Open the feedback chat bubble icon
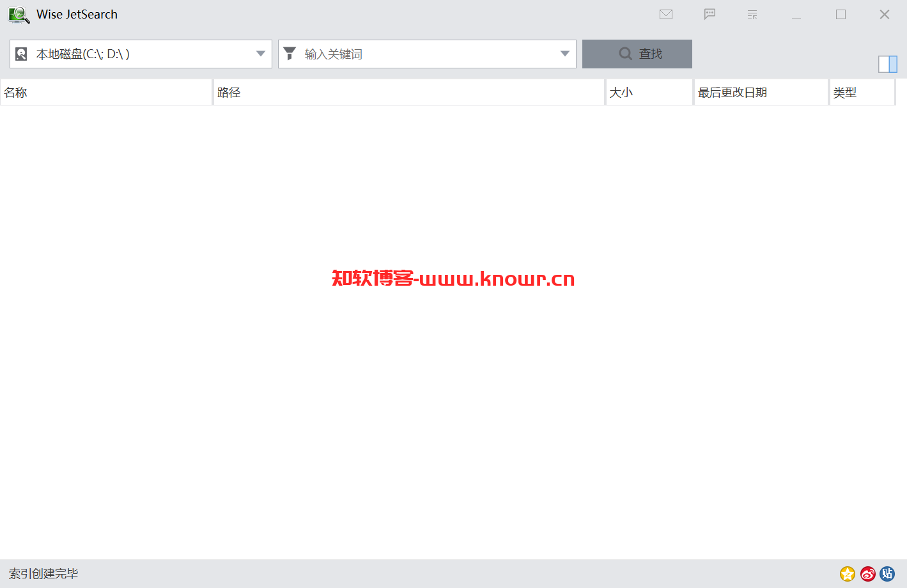Image resolution: width=907 pixels, height=588 pixels. (709, 14)
